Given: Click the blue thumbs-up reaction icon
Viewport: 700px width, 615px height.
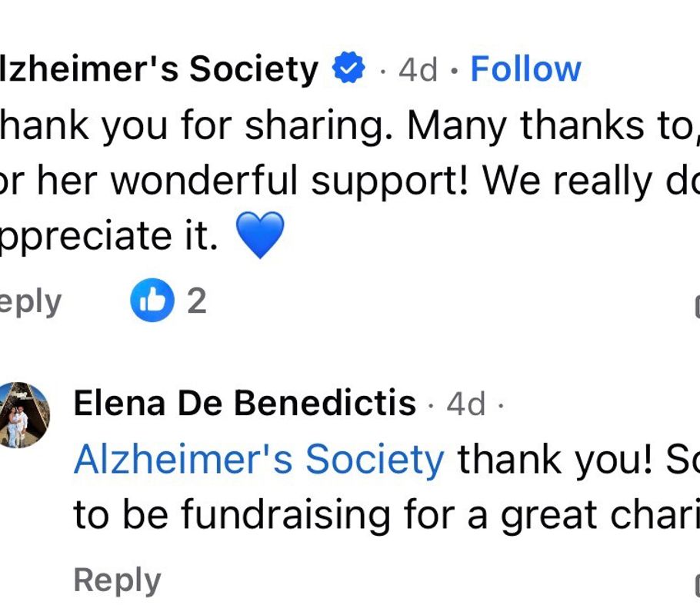Looking at the screenshot, I should pyautogui.click(x=152, y=301).
